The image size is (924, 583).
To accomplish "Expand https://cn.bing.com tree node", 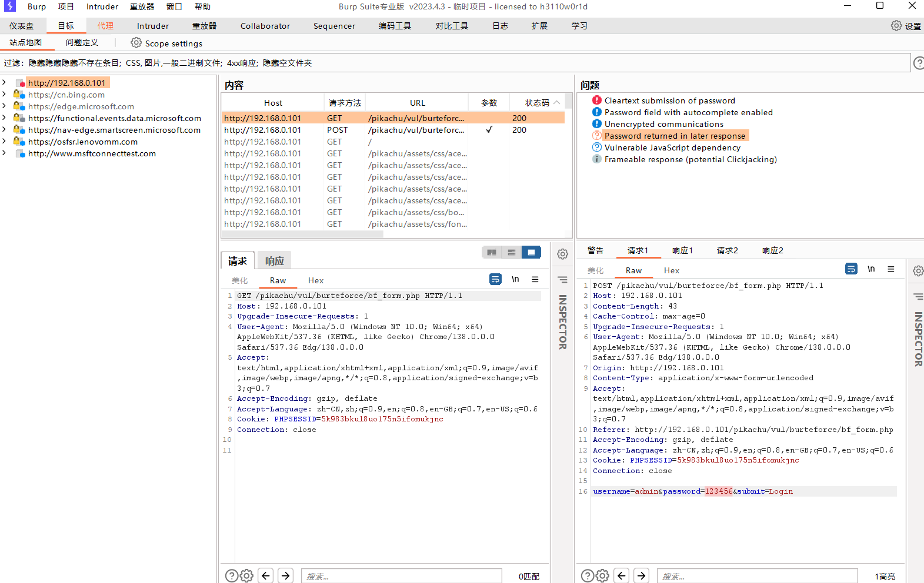I will pyautogui.click(x=4, y=94).
